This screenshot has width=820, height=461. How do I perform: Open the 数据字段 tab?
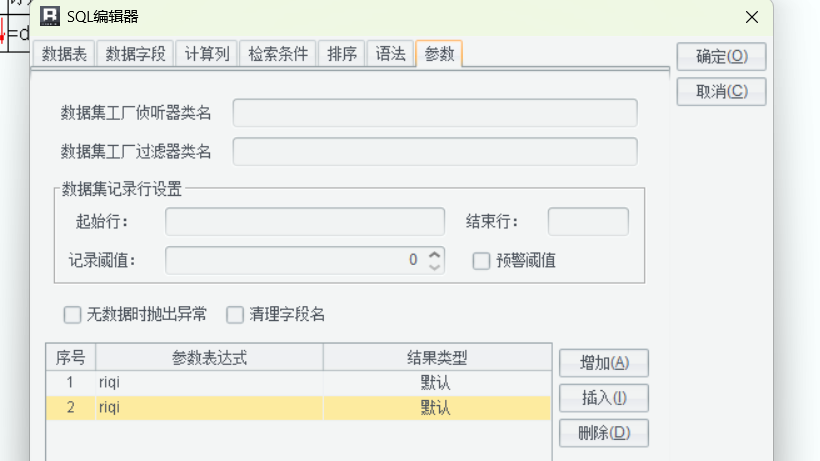point(135,55)
